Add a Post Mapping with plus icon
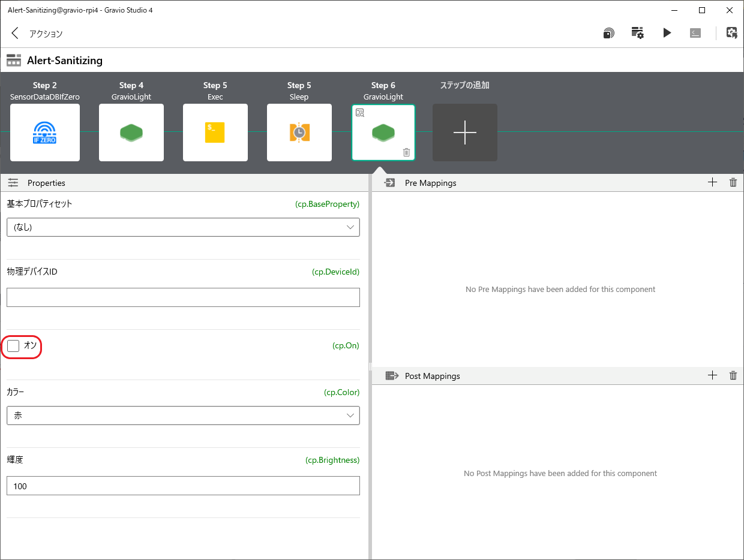Image resolution: width=744 pixels, height=560 pixels. 712,375
